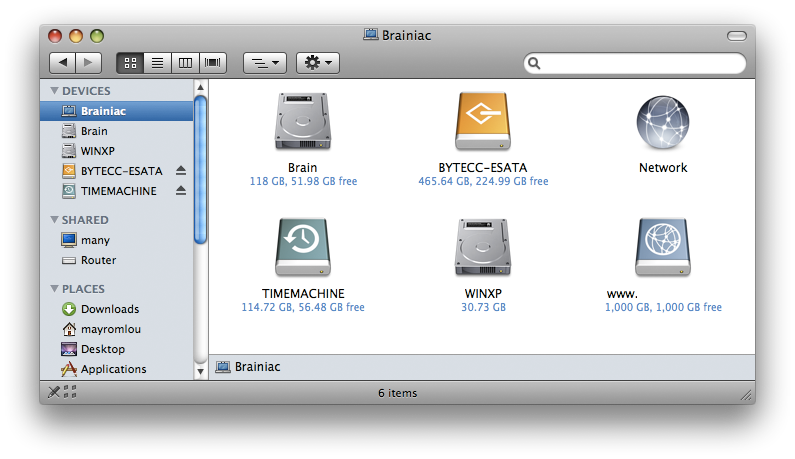Click the '6 items' status text
The height and width of the screenshot is (459, 795).
[x=398, y=393]
